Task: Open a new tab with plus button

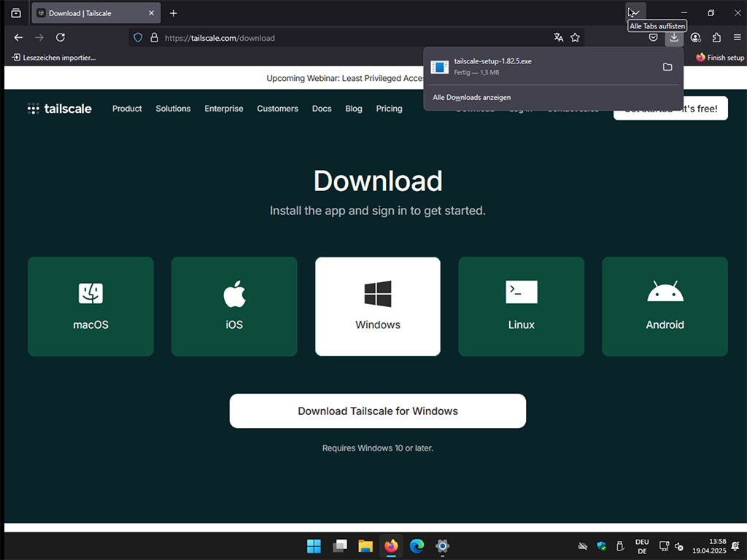Action: click(174, 13)
